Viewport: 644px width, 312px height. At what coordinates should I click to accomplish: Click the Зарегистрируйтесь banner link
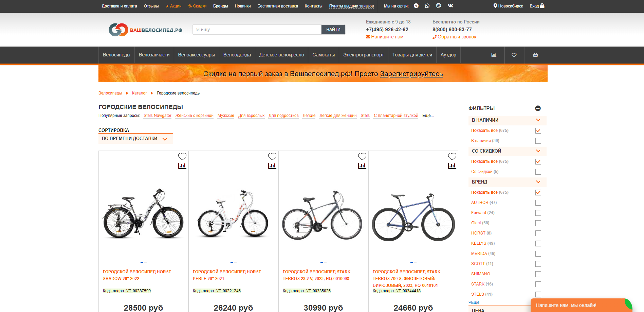tap(411, 74)
